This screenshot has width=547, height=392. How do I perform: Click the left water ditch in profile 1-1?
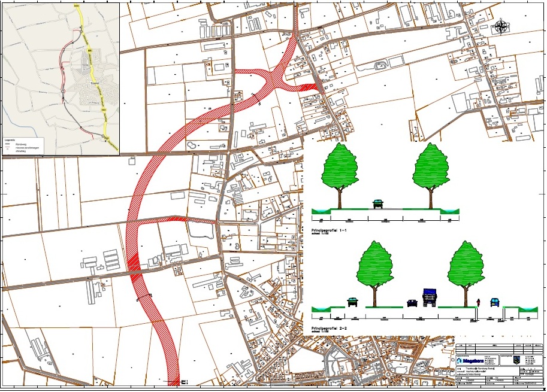(x=318, y=210)
